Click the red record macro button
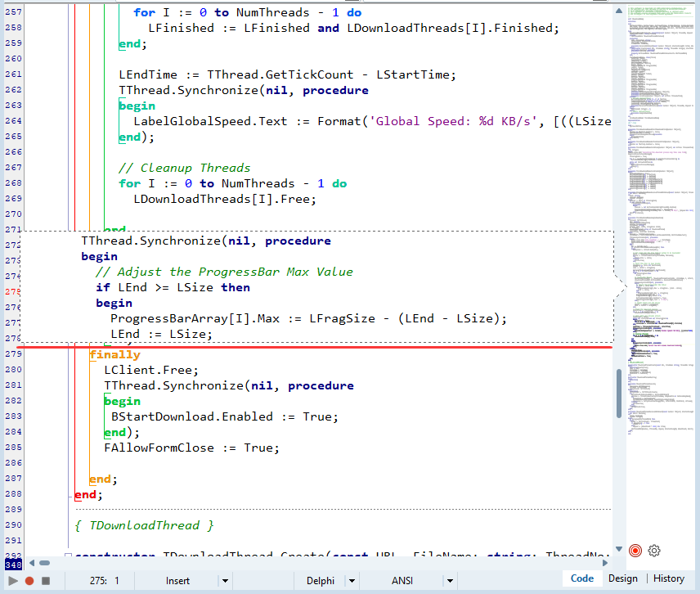This screenshot has height=594, width=700. tap(29, 581)
